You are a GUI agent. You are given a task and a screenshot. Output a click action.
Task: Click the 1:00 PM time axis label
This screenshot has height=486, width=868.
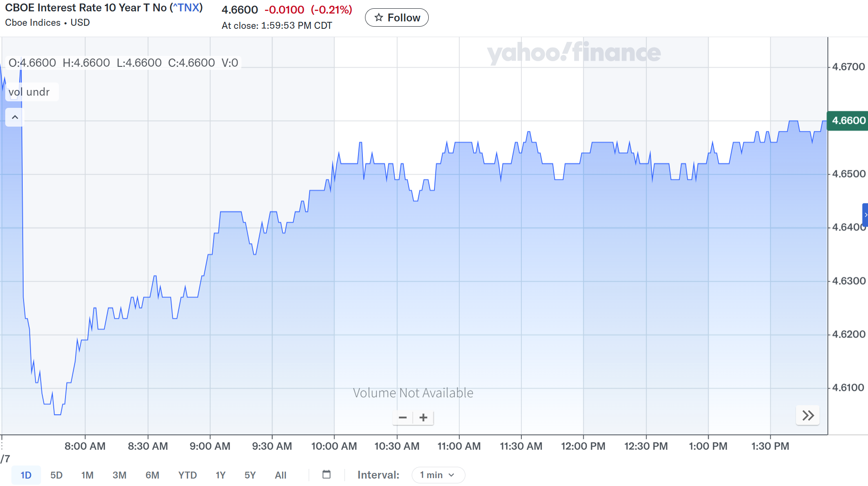tap(708, 446)
